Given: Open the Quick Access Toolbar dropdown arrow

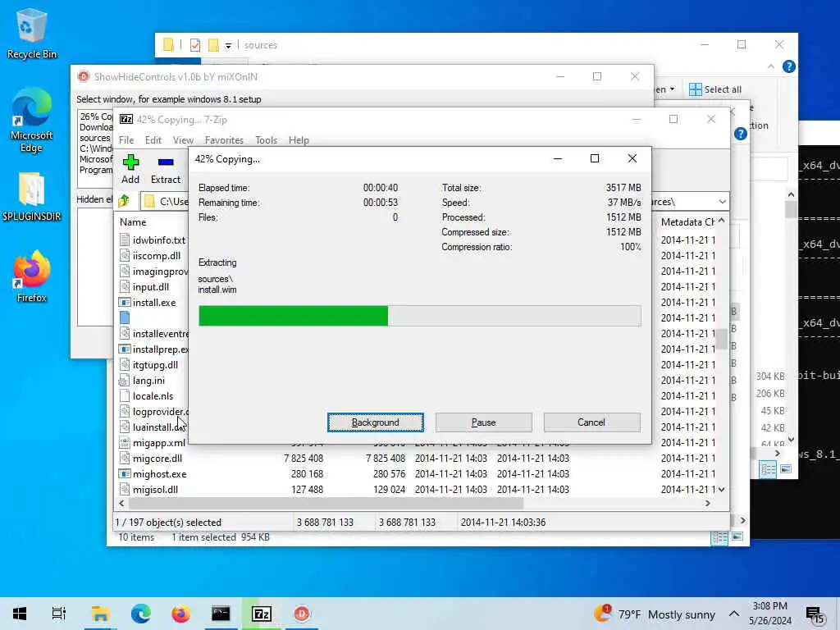Looking at the screenshot, I should click(x=228, y=46).
